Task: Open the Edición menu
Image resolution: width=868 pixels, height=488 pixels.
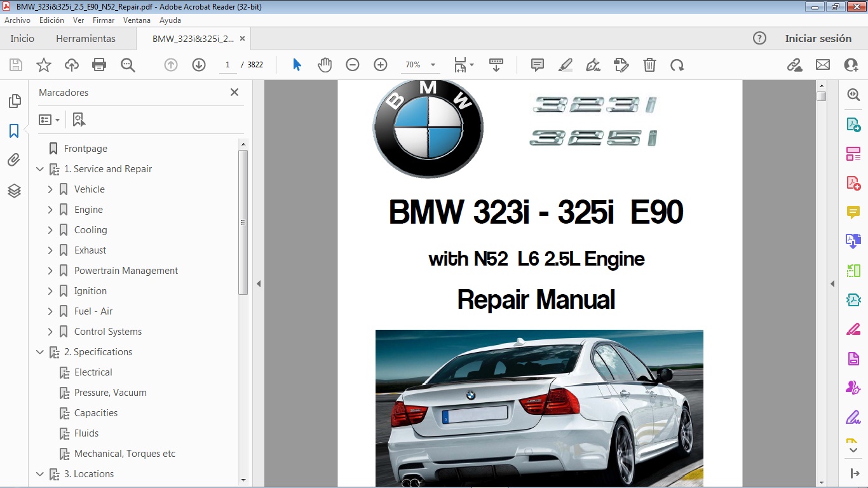Action: point(51,20)
